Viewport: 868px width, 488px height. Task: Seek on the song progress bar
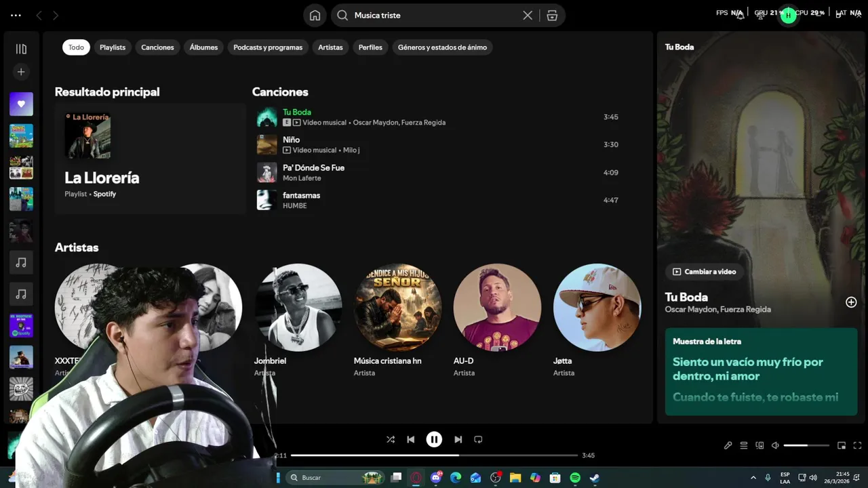tap(434, 455)
